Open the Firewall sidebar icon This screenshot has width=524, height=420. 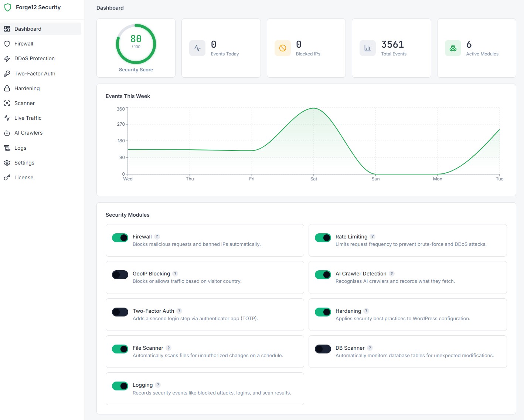click(7, 44)
